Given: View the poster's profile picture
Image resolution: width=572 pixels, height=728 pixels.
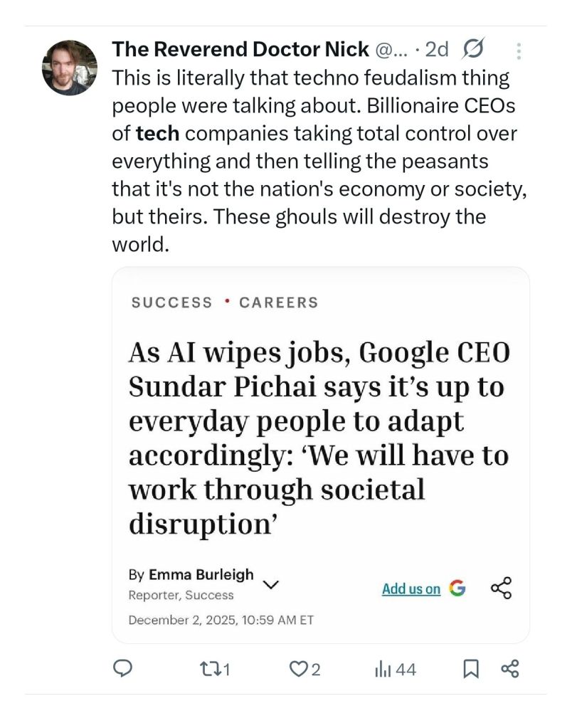Looking at the screenshot, I should (x=70, y=68).
